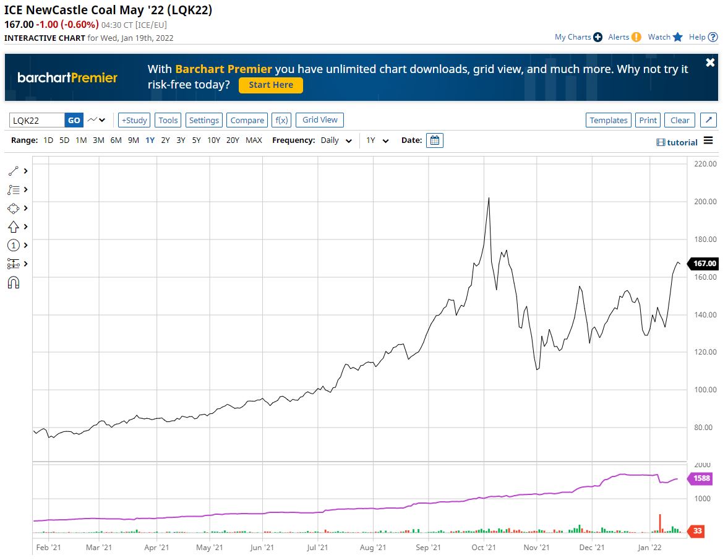The image size is (728, 560).
Task: Select the circled number annotation tool
Action: coord(13,245)
